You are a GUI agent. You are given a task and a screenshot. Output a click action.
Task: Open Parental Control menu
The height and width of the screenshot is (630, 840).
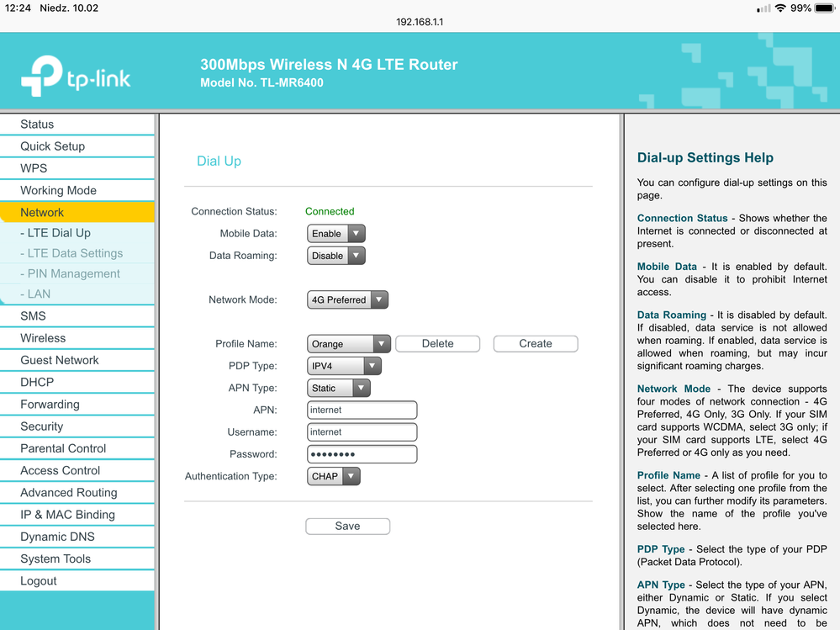coord(77,448)
